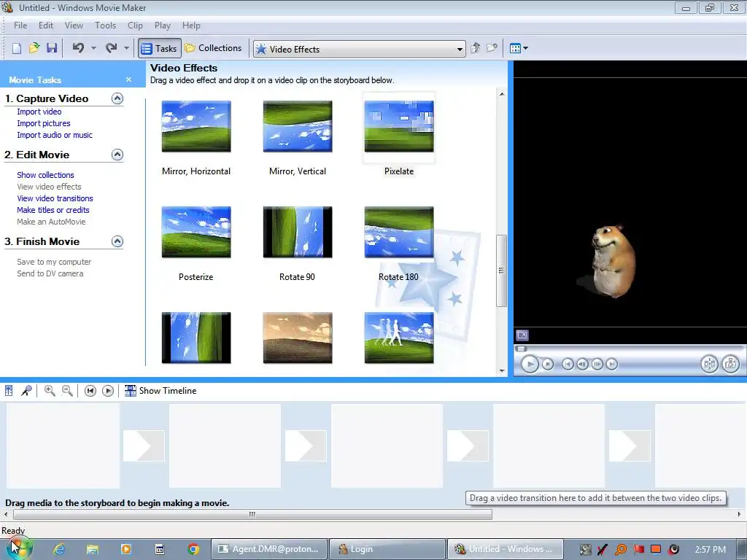Click the Zoom Timeline In magnifier
The height and width of the screenshot is (560, 747).
point(50,391)
